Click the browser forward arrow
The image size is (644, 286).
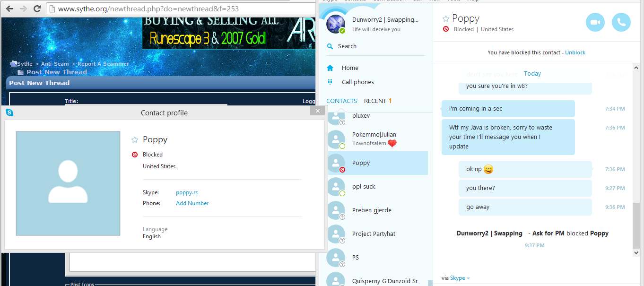pyautogui.click(x=23, y=9)
